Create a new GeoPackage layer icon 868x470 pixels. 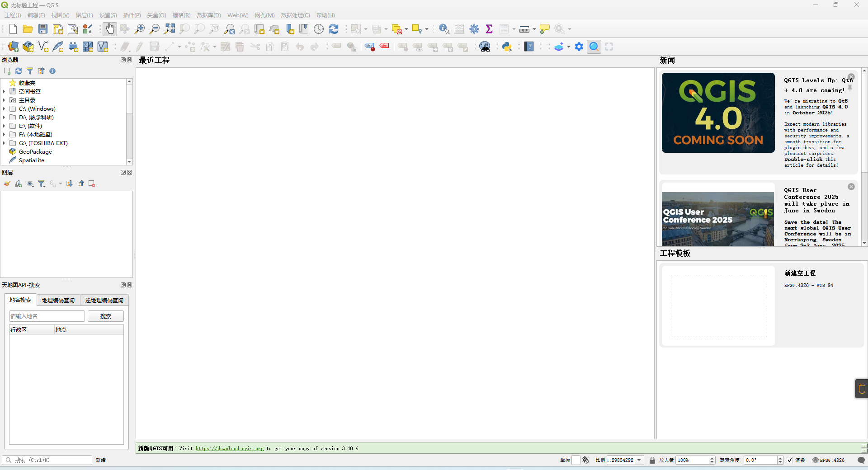[x=28, y=47]
